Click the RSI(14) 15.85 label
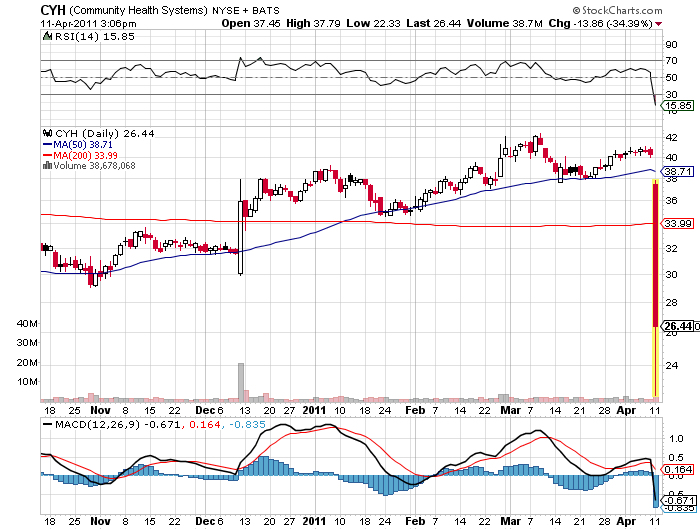The height and width of the screenshot is (530, 700). (x=95, y=36)
